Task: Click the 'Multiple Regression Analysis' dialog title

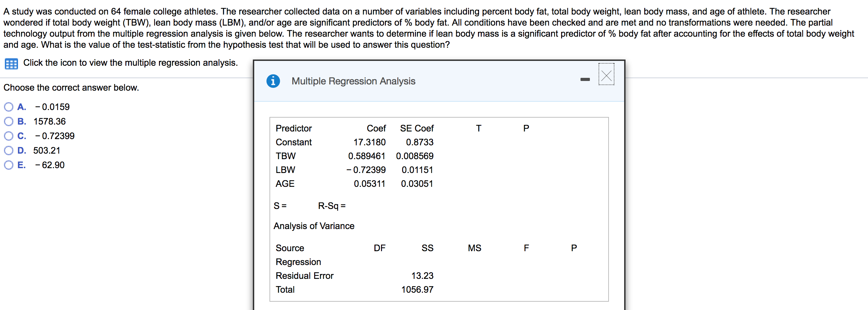Action: coord(353,81)
